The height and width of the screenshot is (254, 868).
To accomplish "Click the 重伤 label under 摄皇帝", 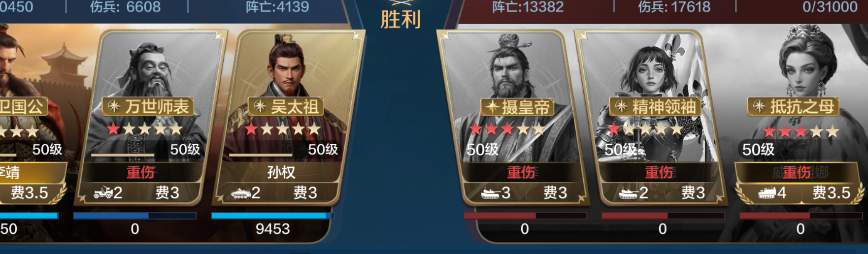I will [x=521, y=172].
